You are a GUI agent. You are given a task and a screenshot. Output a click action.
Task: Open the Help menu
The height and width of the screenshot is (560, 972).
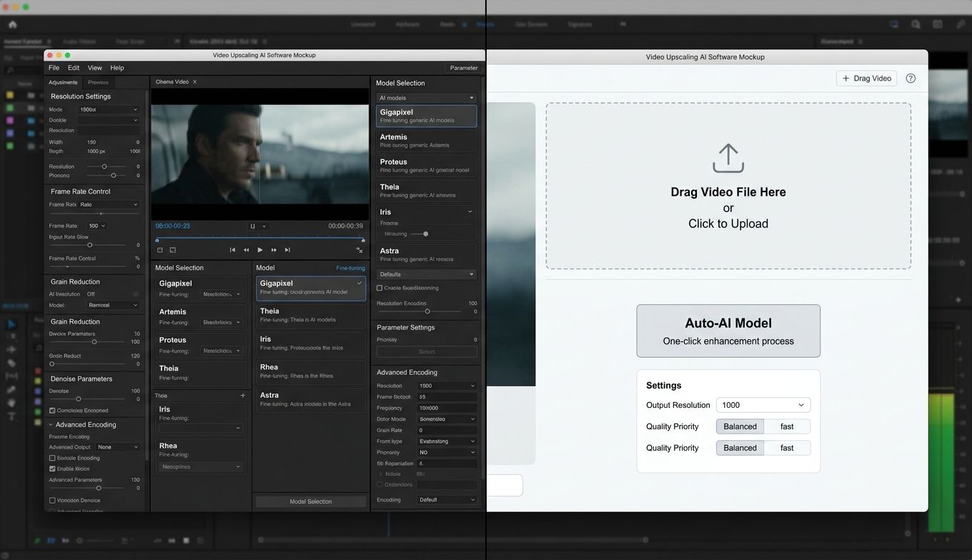click(117, 68)
